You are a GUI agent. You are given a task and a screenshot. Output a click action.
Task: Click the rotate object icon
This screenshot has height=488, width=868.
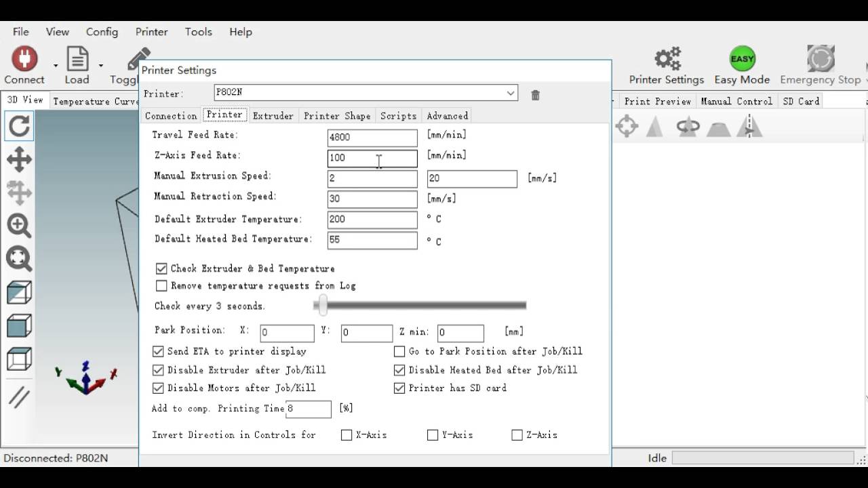pyautogui.click(x=688, y=126)
